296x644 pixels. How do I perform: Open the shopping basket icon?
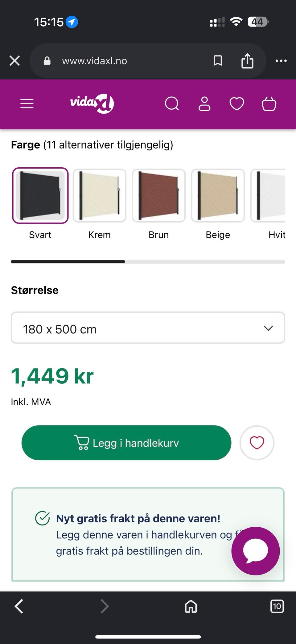tap(269, 104)
